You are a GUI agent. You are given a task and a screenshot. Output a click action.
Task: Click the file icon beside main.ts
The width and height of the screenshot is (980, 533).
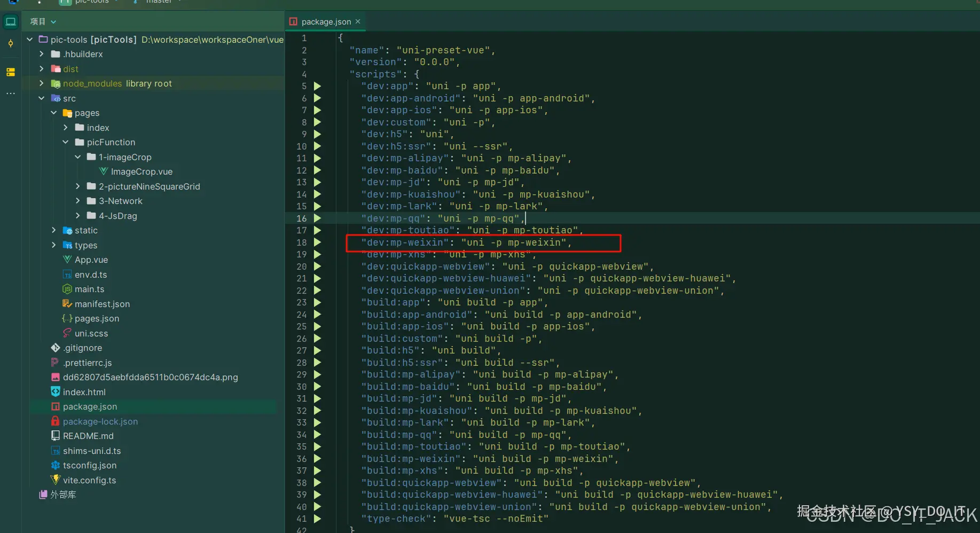pos(67,289)
